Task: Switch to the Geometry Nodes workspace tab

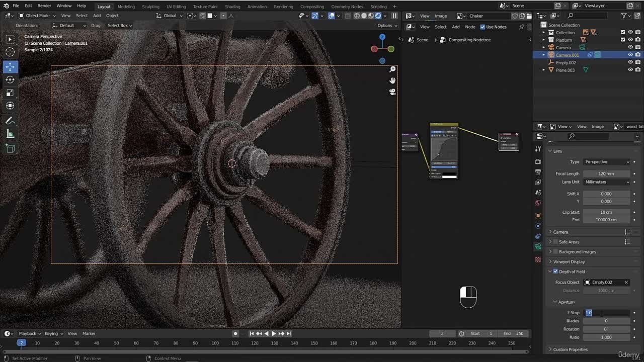Action: (x=347, y=7)
